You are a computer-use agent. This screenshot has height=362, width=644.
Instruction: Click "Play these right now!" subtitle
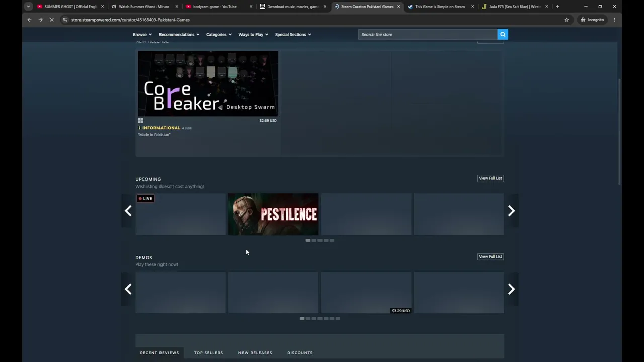click(x=156, y=265)
